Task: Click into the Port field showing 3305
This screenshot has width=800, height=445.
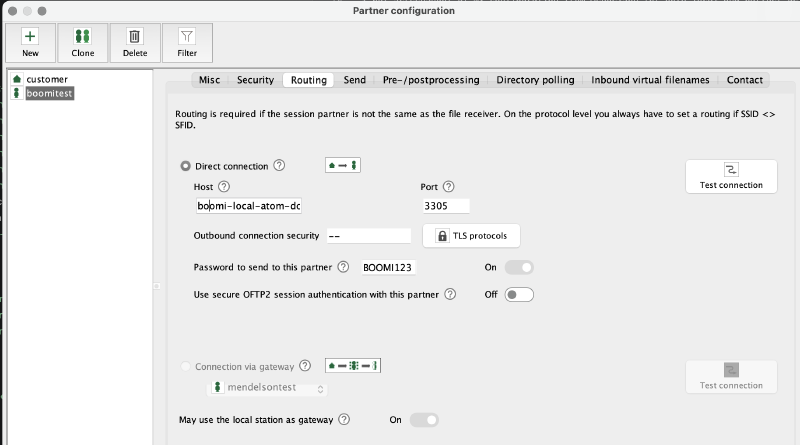Action: (x=446, y=206)
